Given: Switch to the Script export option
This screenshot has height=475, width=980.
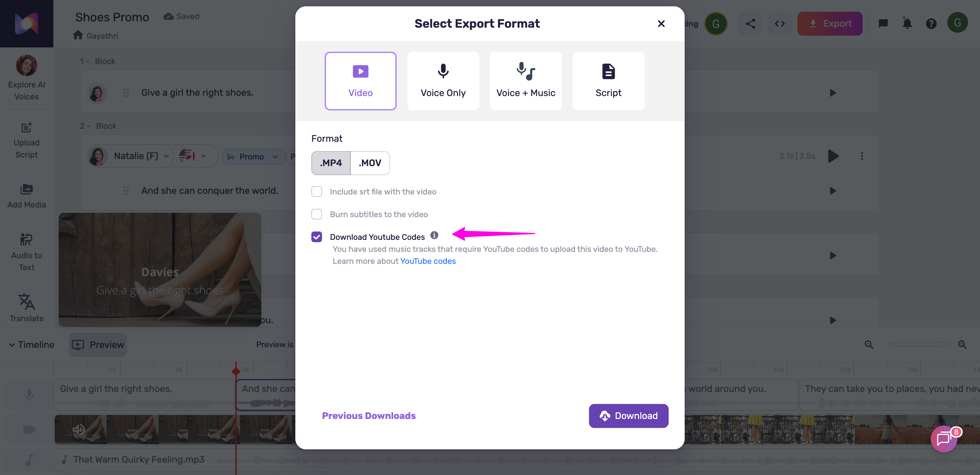Looking at the screenshot, I should (x=608, y=81).
